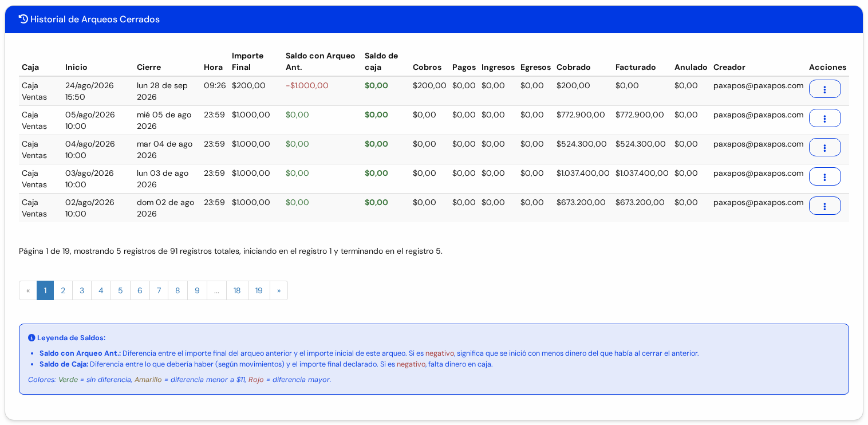The width and height of the screenshot is (868, 425).
Task: Open actions menu for 02/ago/2026 arqueo
Action: 824,206
